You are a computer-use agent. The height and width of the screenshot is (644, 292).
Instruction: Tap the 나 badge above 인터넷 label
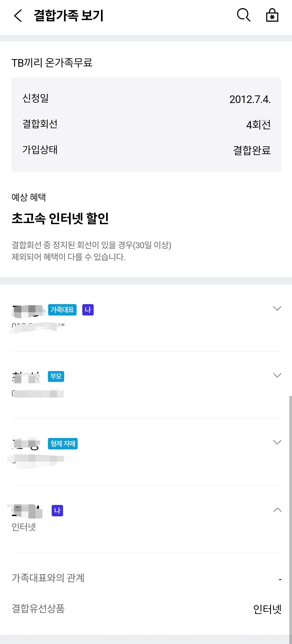(x=57, y=511)
